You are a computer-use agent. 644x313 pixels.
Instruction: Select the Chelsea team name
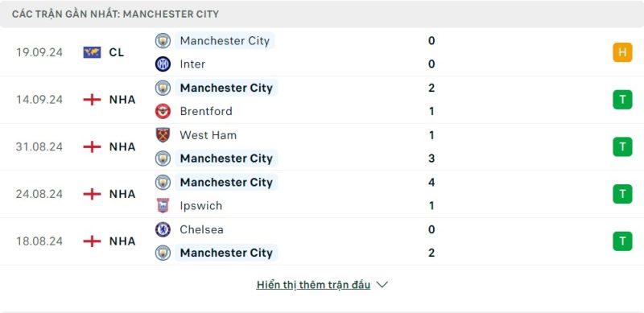pyautogui.click(x=202, y=229)
